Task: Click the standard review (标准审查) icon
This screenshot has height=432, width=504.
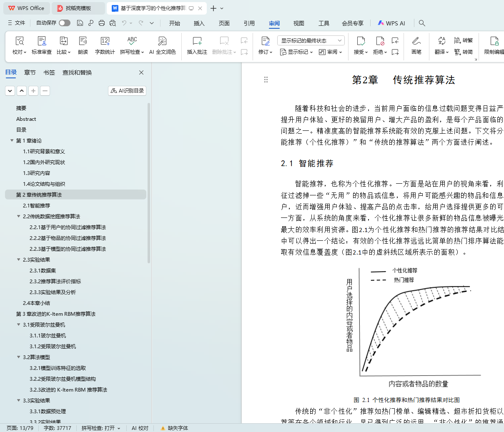Action: (42, 41)
